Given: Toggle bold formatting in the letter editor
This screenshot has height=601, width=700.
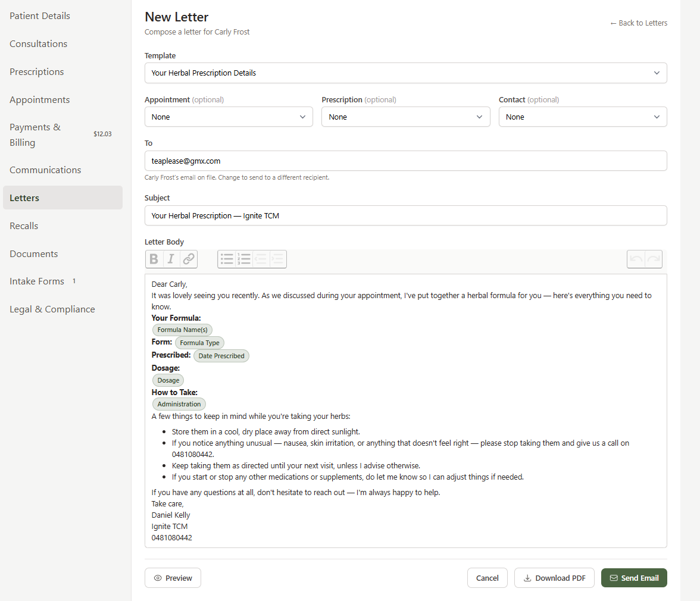Looking at the screenshot, I should click(154, 259).
